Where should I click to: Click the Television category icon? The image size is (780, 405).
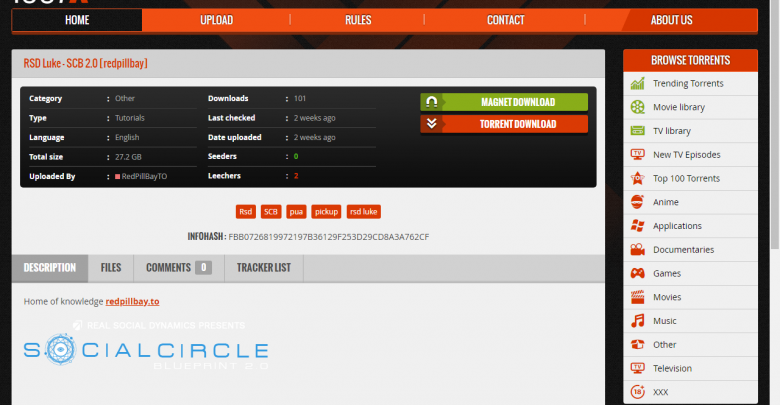(x=637, y=368)
